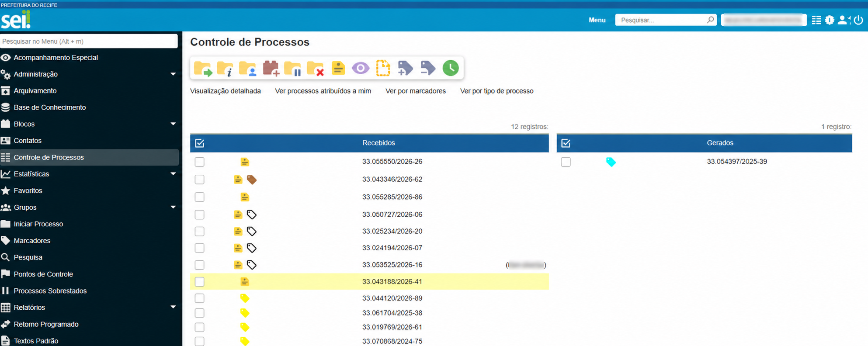The width and height of the screenshot is (868, 346).
Task: Open process link 33.070868/2024-75
Action: click(x=392, y=341)
